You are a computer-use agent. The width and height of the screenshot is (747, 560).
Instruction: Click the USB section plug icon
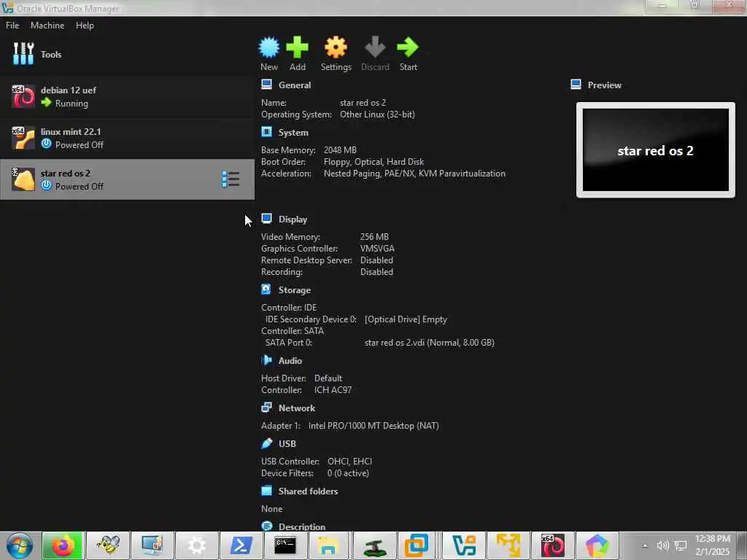tap(267, 443)
